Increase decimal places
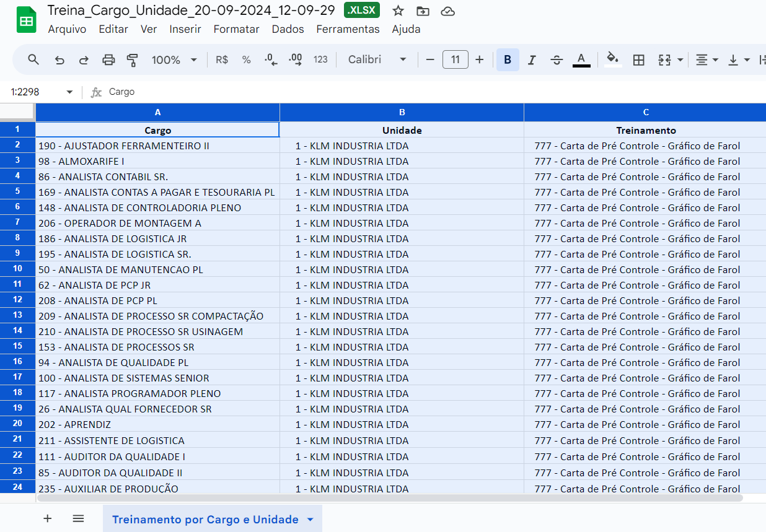766x532 pixels. tap(296, 59)
